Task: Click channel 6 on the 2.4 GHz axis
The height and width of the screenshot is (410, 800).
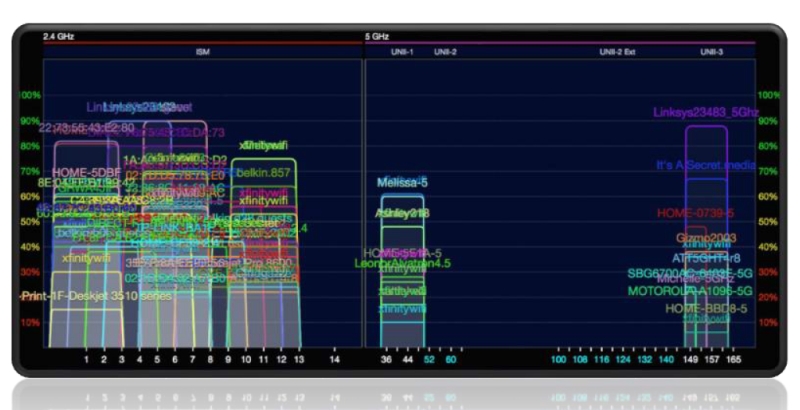Action: [175, 360]
